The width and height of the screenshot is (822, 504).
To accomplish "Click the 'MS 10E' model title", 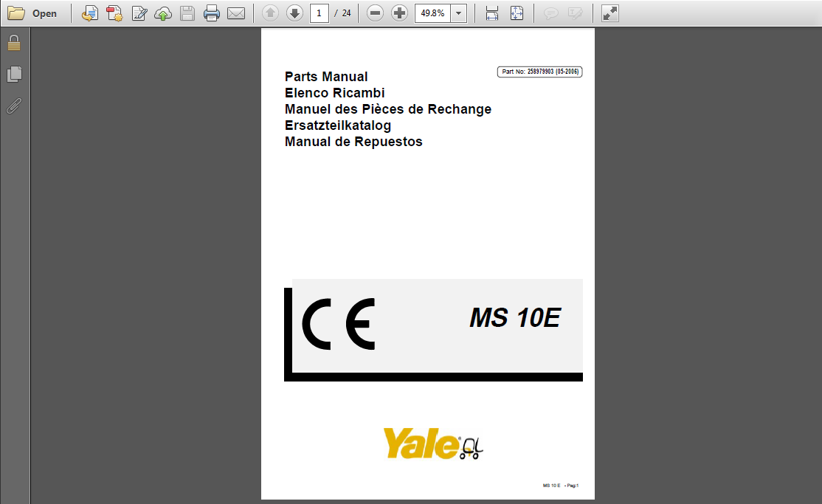I will [x=515, y=318].
